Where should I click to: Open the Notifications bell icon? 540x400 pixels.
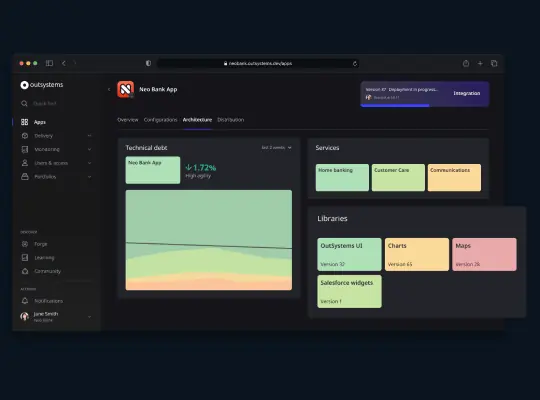25,301
